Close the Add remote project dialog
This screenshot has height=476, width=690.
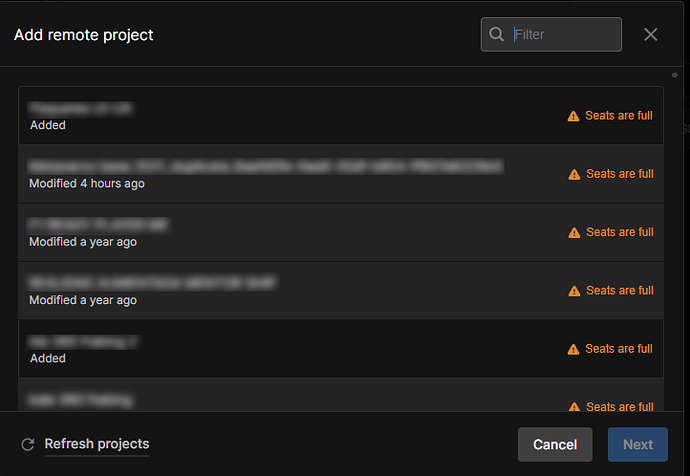[651, 34]
